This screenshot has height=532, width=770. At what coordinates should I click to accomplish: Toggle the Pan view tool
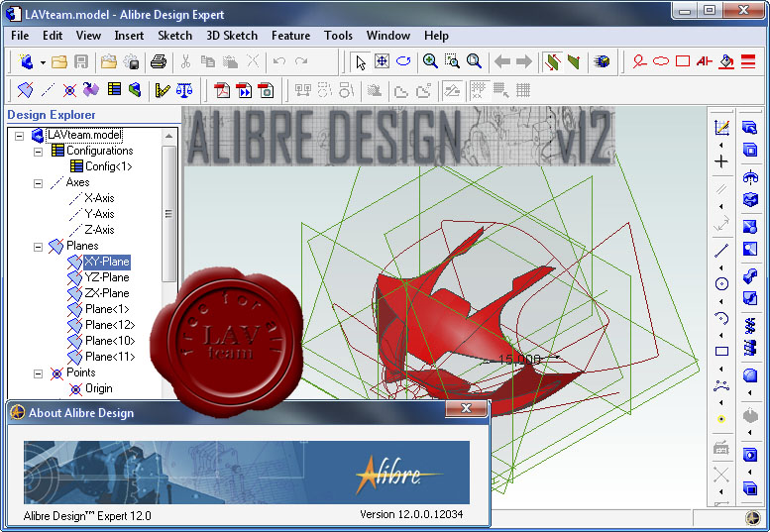click(x=383, y=61)
